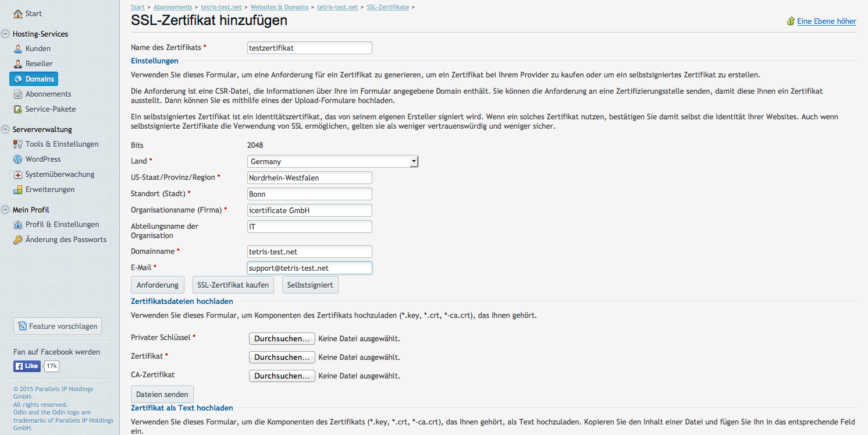Screen dimensions: 868x435
Task: Click the Start home icon in sidebar
Action: 18,13
